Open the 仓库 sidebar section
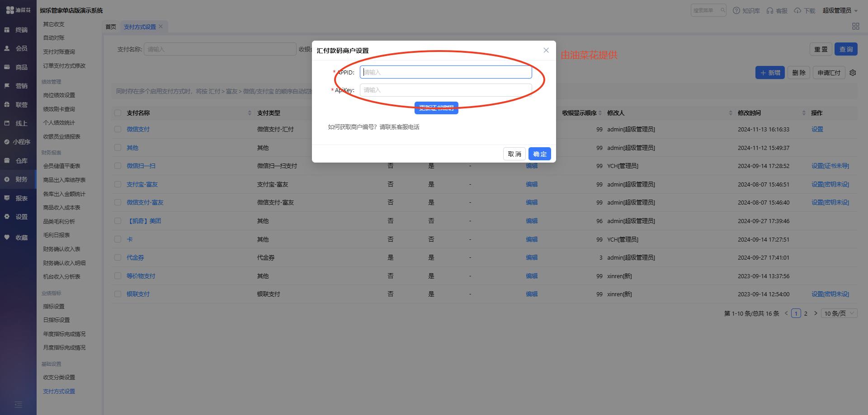This screenshot has height=415, width=868. [18, 161]
